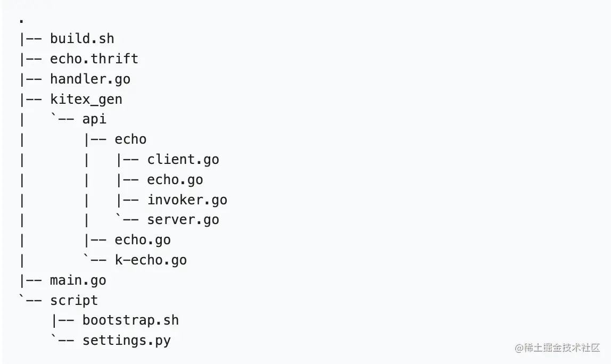Select bootstrap.sh under script
611x364 pixels.
pos(130,320)
